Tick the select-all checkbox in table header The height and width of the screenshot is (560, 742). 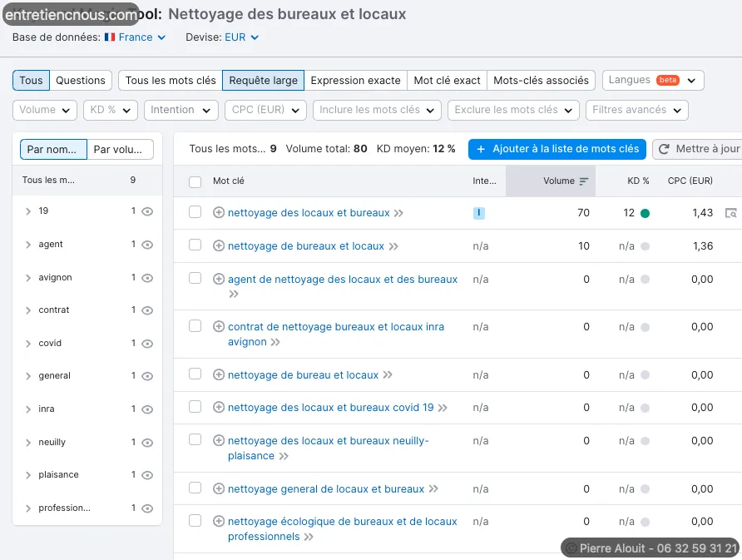point(195,181)
